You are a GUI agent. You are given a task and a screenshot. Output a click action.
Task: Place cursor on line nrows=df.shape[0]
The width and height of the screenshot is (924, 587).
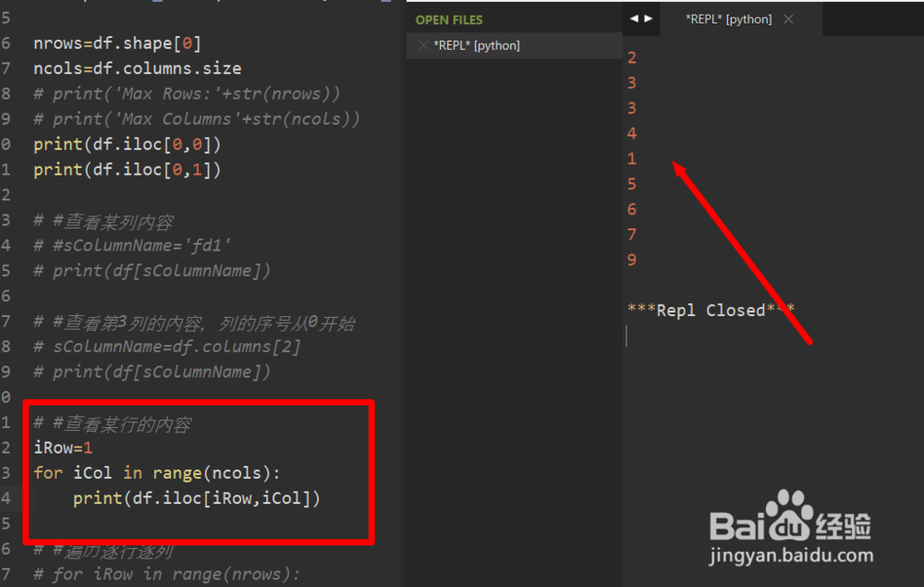coord(117,43)
